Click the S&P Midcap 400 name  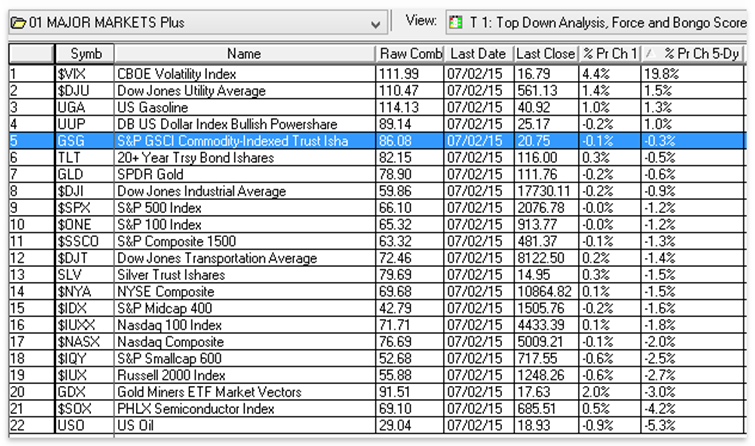coord(165,308)
